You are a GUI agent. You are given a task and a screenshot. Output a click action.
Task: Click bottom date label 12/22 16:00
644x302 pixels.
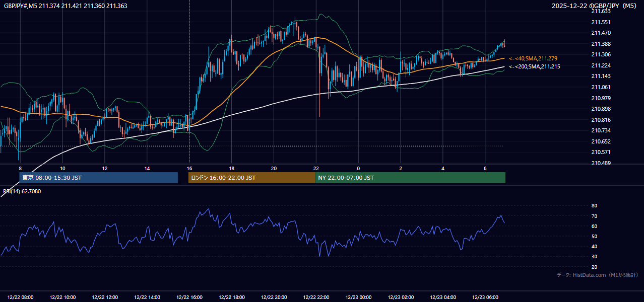pyautogui.click(x=190, y=297)
